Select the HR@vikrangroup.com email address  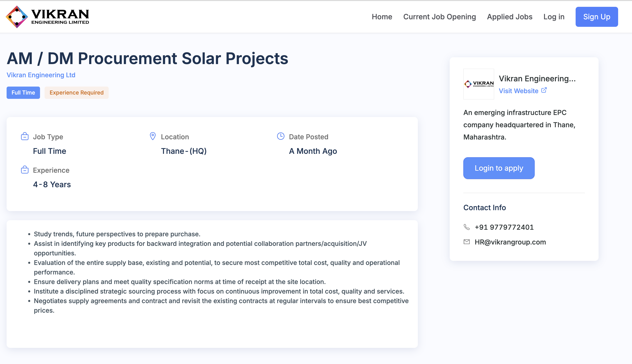[510, 242]
